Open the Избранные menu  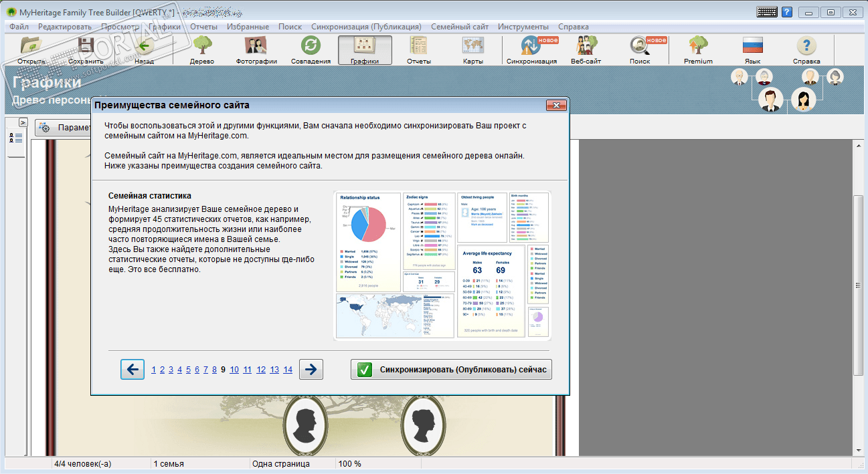(248, 27)
